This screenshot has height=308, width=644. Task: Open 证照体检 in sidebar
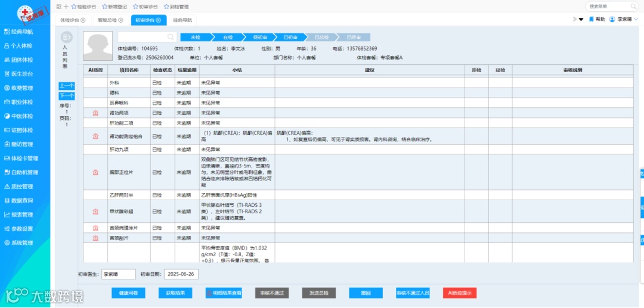pyautogui.click(x=18, y=130)
